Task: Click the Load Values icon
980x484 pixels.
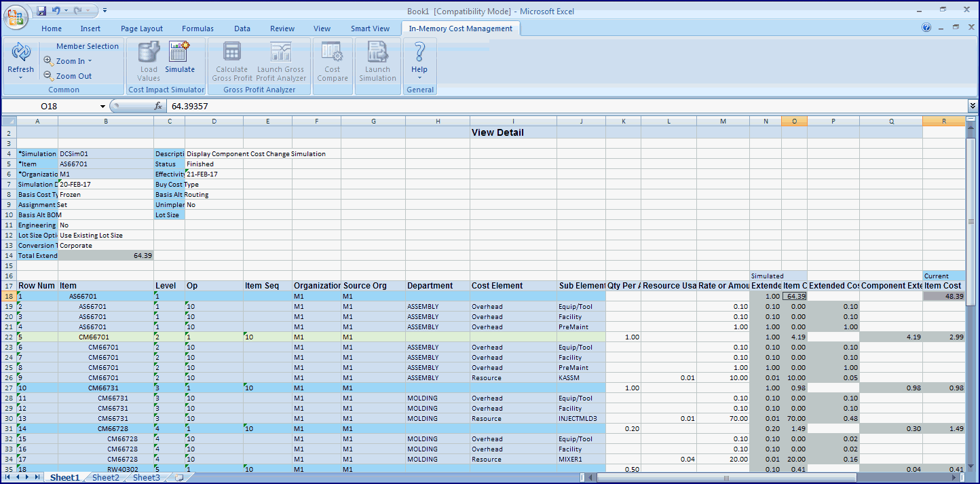Action: [x=149, y=52]
